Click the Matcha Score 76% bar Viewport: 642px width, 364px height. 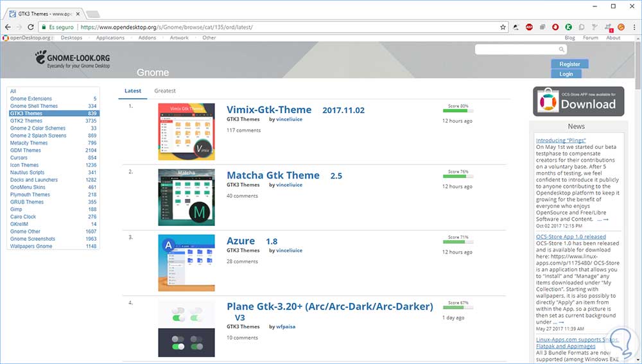[458, 176]
